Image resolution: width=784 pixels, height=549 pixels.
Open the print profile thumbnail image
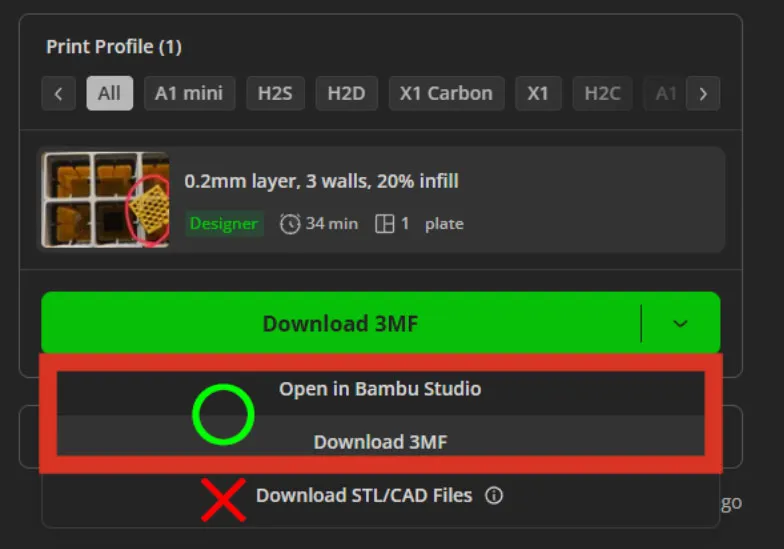[106, 200]
